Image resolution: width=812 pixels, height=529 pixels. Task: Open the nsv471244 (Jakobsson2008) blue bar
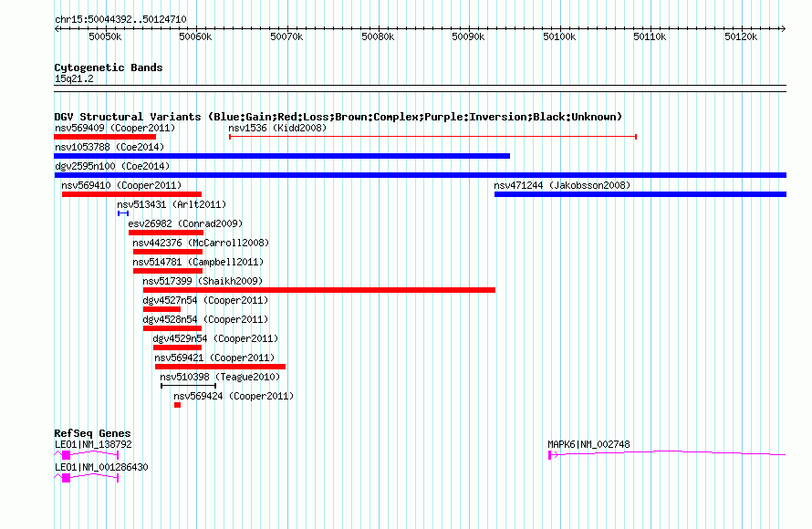(x=640, y=194)
